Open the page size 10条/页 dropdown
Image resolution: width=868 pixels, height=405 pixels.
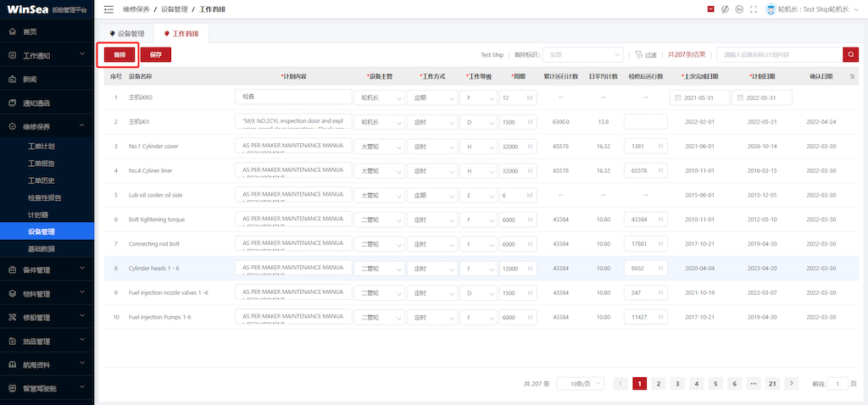point(580,384)
